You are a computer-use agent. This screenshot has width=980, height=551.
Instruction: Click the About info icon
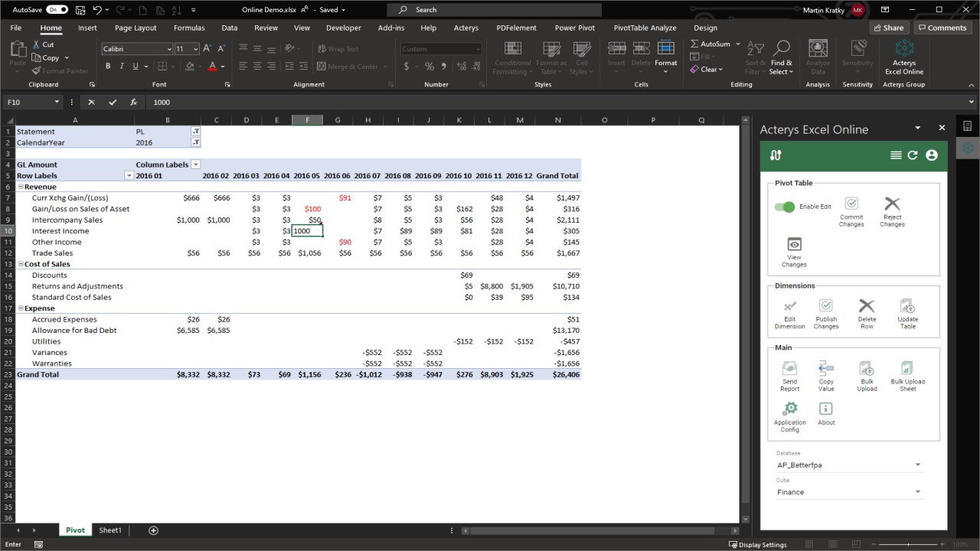[826, 409]
